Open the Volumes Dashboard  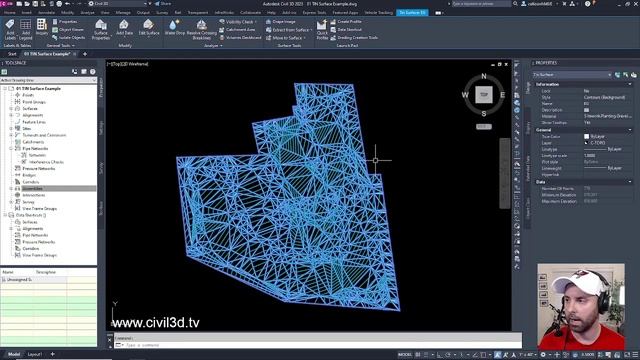[x=240, y=37]
